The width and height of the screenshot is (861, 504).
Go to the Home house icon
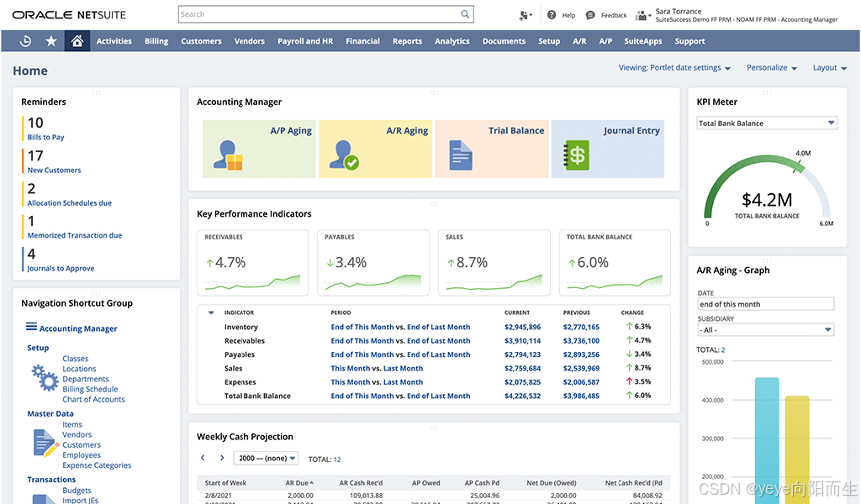[x=77, y=41]
